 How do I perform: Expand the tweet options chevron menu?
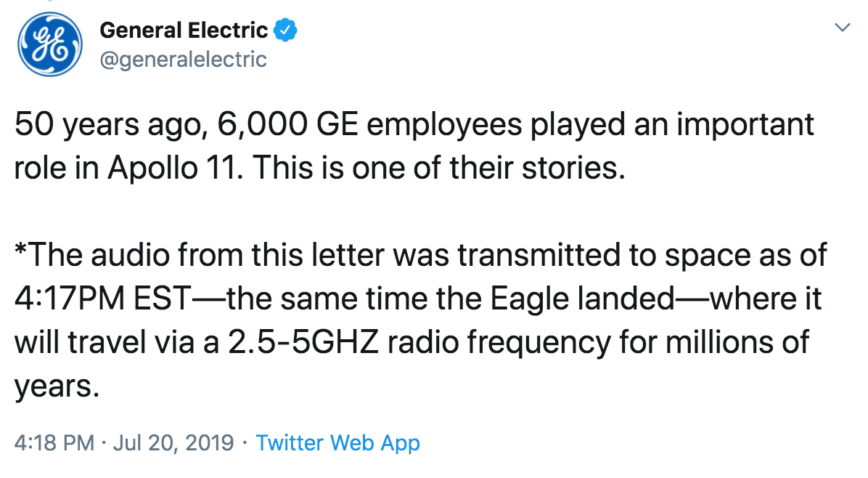[x=842, y=27]
